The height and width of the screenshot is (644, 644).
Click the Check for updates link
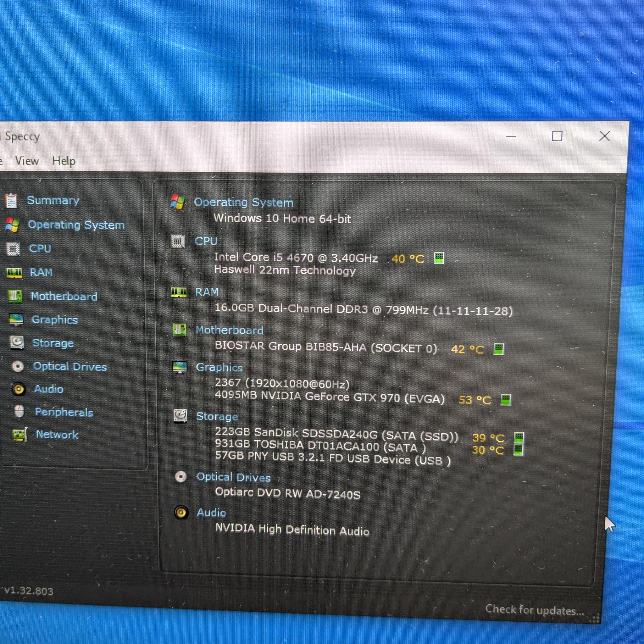coord(534,610)
